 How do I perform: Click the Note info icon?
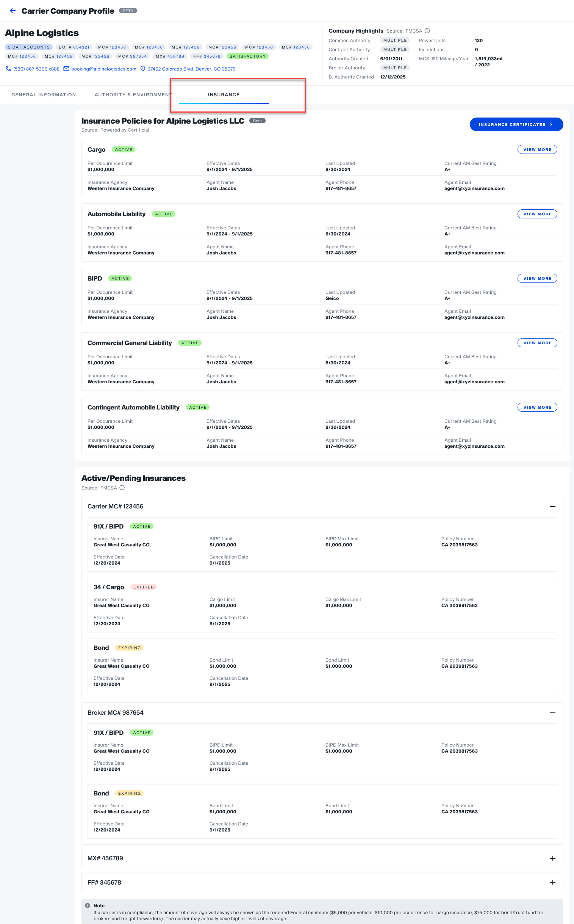pyautogui.click(x=88, y=905)
